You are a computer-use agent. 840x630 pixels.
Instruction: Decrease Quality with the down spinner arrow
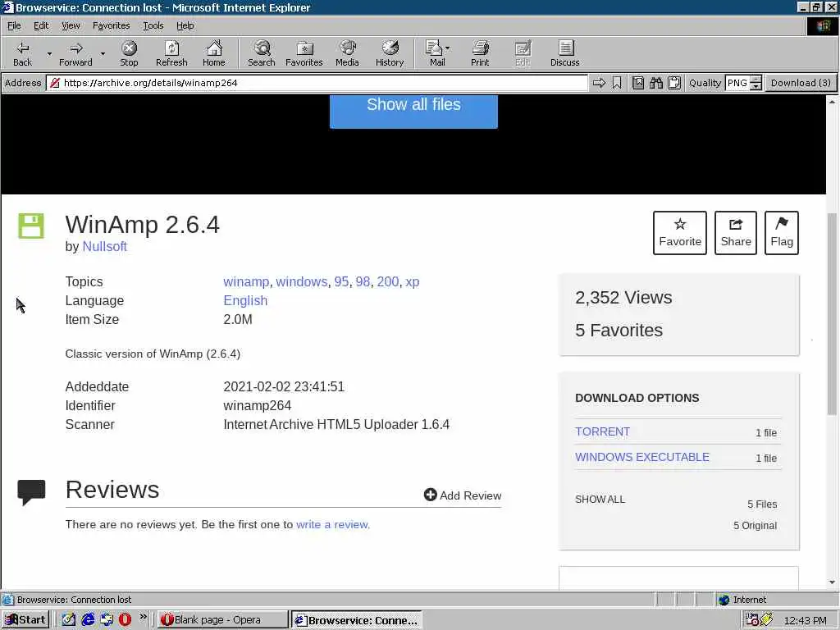(x=756, y=86)
